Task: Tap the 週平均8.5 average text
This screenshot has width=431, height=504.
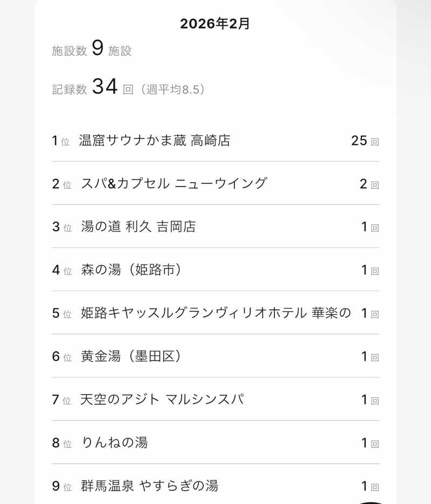Action: pos(175,89)
